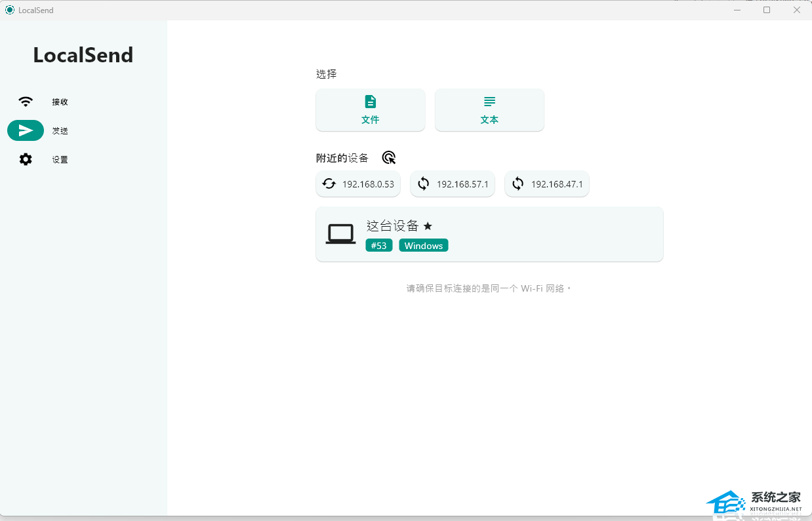Click the #53 badge

click(379, 246)
